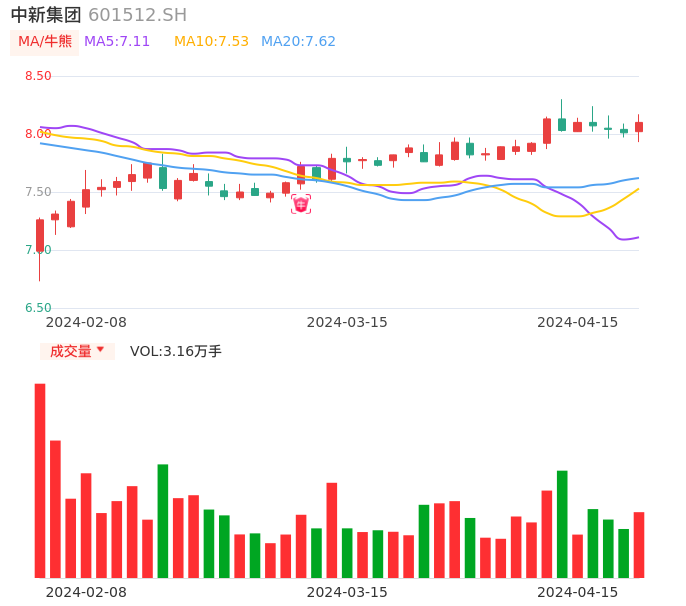Toggle the MA20:7.62 blue line legend
This screenshot has width=686, height=606.
(x=298, y=42)
